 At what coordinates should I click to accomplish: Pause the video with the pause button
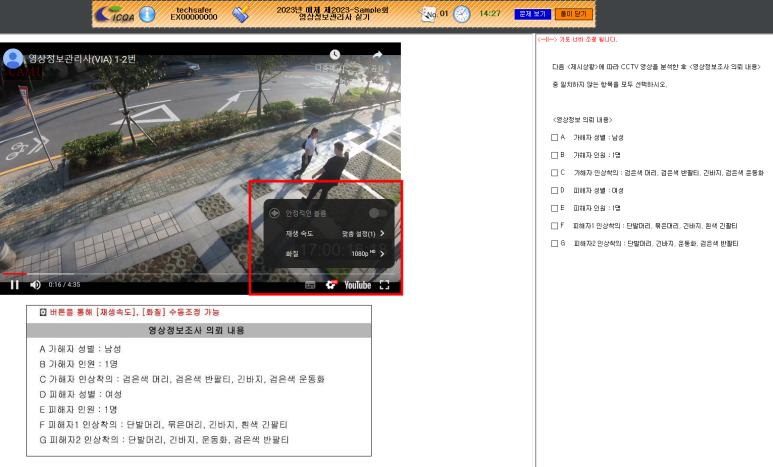tap(15, 285)
